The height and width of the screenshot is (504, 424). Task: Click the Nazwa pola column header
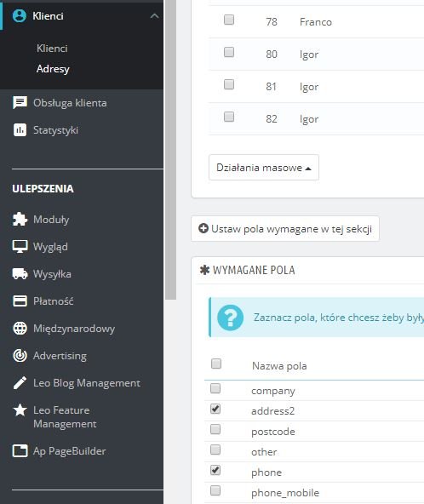tap(279, 366)
